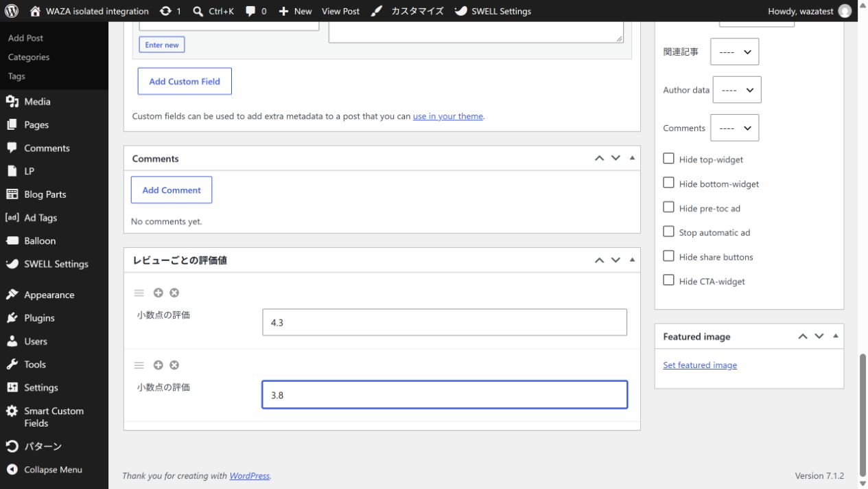Viewport: 868px width, 489px height.
Task: Enable Hide bottom-widget checkbox
Action: (x=668, y=183)
